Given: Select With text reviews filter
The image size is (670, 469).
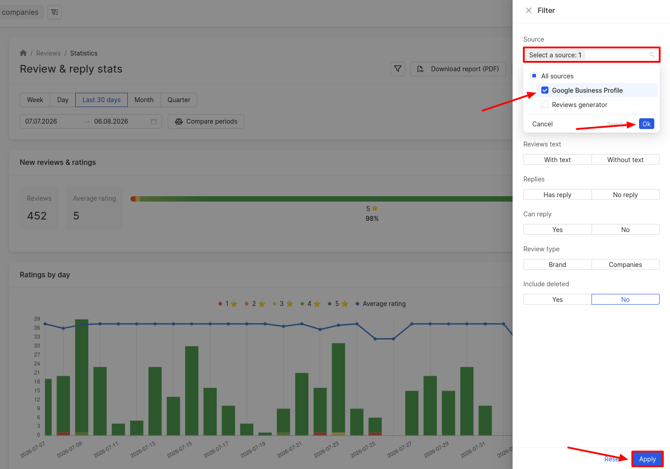Looking at the screenshot, I should click(x=557, y=159).
